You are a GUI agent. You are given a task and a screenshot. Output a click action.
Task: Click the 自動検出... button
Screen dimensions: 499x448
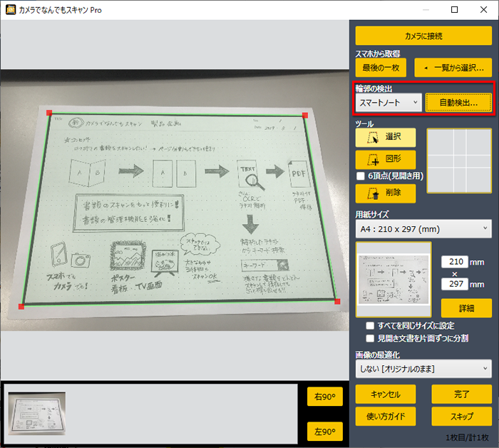click(458, 103)
